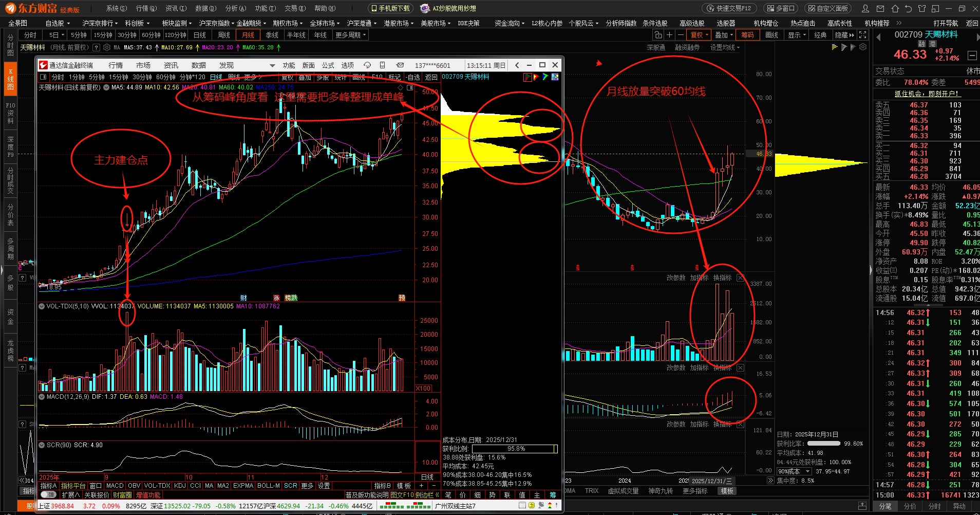Open the 更多周期 dropdown
This screenshot has width=980, height=515.
[350, 35]
